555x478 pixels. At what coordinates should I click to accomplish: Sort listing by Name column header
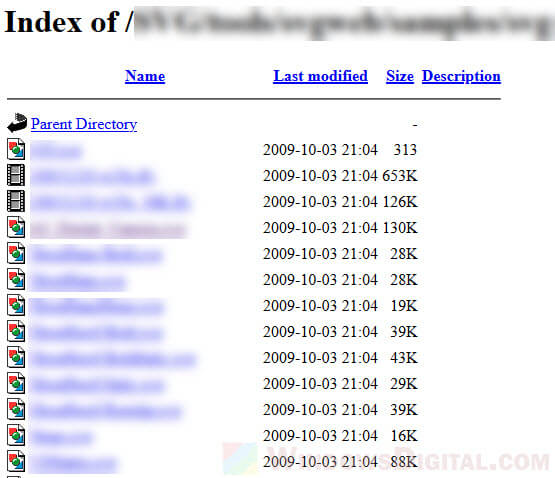[145, 76]
